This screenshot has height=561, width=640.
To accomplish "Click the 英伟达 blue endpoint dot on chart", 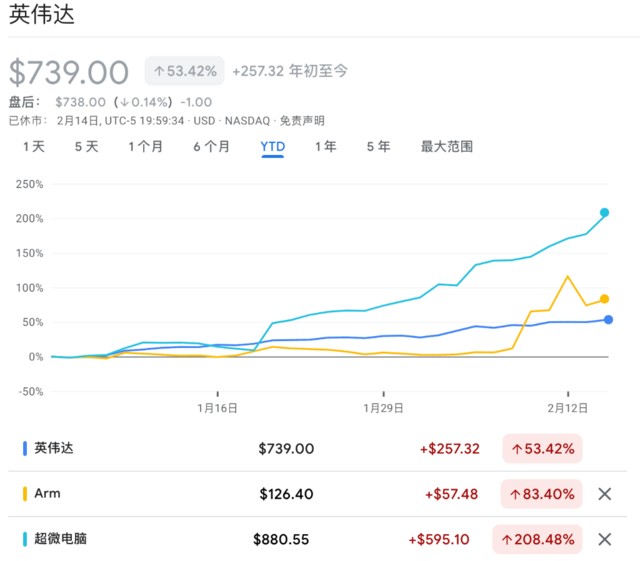I will click(x=608, y=320).
